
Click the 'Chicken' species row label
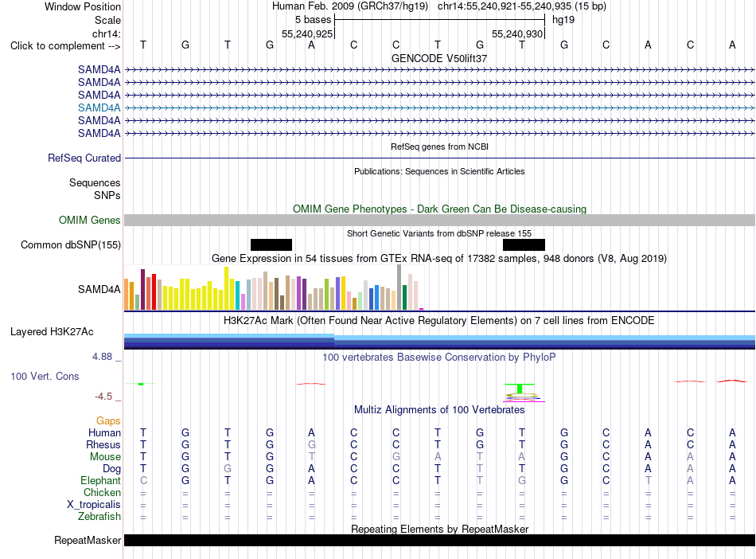(102, 492)
